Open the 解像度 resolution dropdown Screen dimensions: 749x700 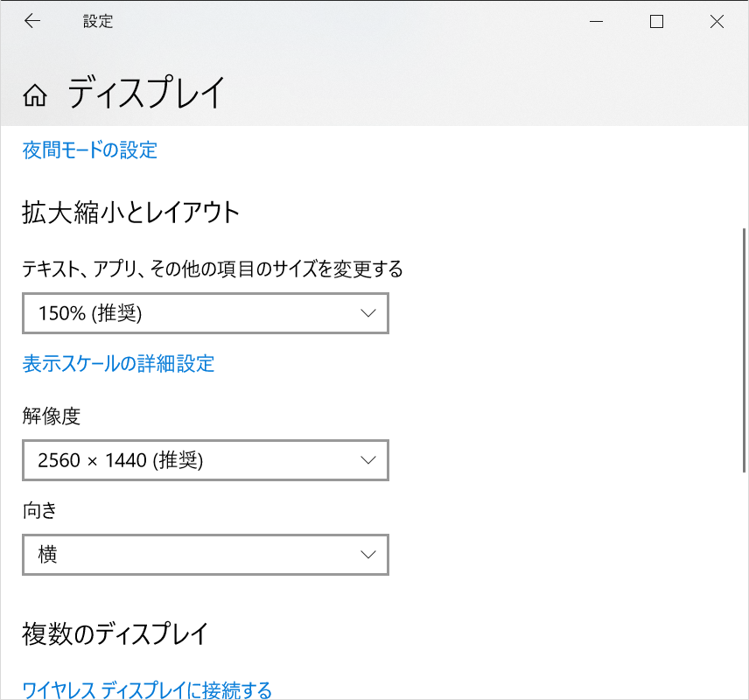click(205, 460)
